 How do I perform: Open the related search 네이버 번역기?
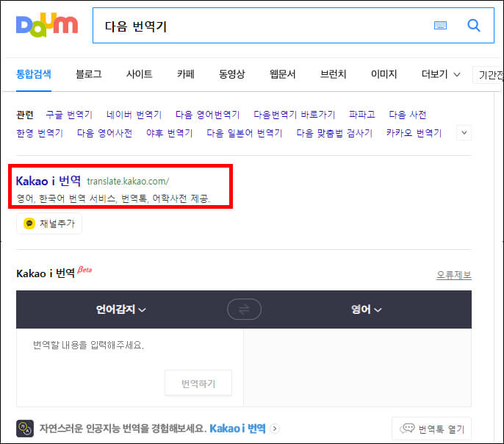point(134,115)
